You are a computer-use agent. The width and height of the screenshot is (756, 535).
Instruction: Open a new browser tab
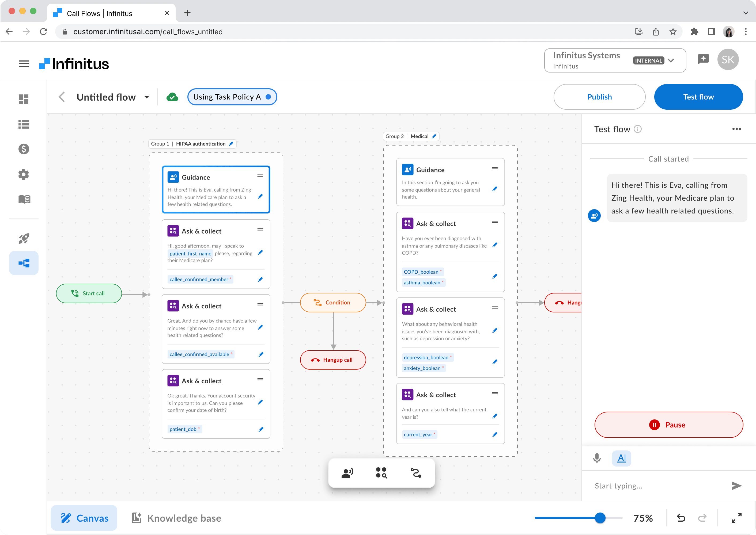coord(187,13)
